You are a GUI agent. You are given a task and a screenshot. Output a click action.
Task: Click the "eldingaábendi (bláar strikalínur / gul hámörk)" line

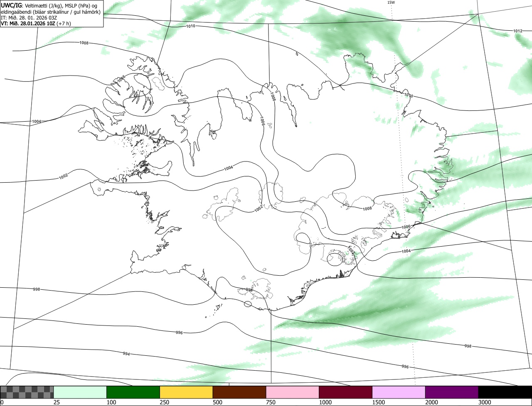51,12
